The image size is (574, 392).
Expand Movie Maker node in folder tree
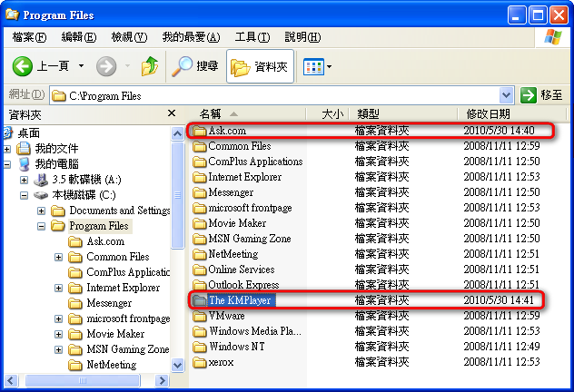pyautogui.click(x=58, y=334)
